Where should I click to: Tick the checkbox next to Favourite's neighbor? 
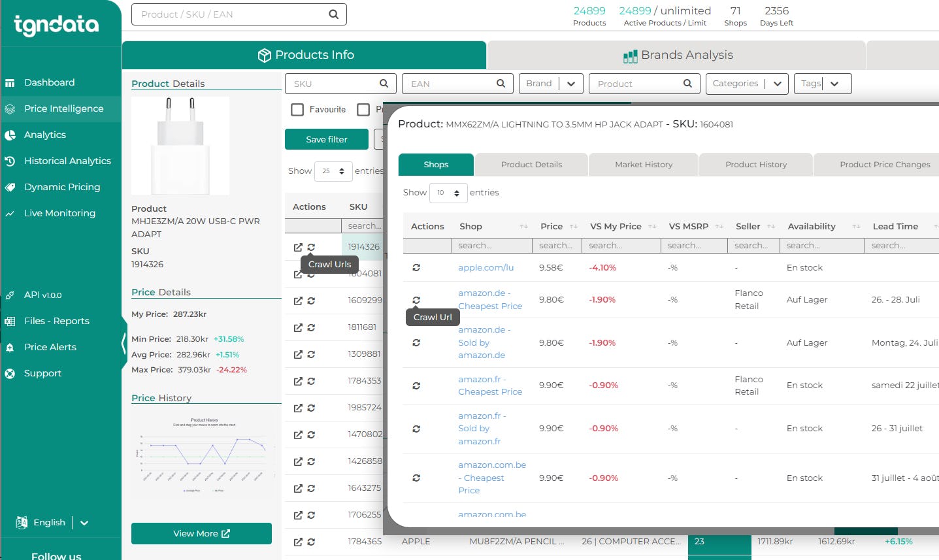point(363,110)
